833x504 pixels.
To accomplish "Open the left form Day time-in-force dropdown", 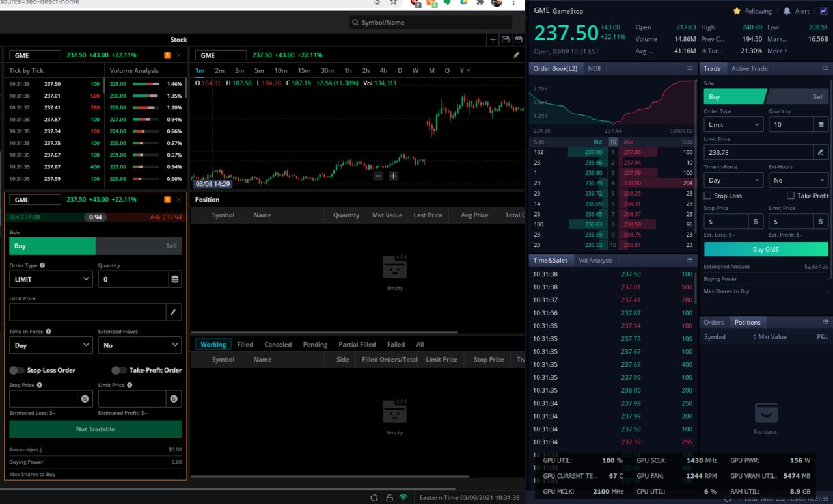I will [x=51, y=345].
